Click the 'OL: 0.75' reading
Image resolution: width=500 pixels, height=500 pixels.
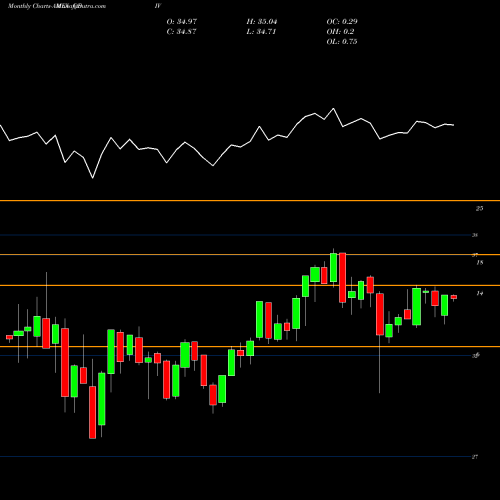[x=342, y=42]
